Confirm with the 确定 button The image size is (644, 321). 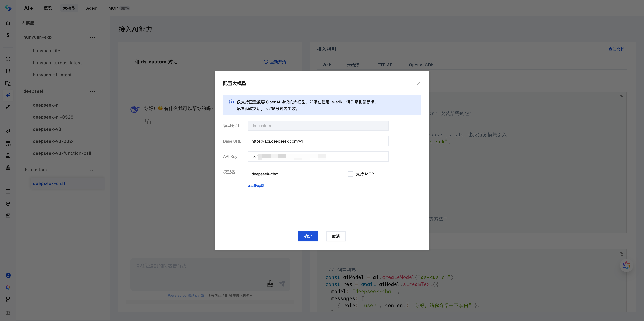308,236
